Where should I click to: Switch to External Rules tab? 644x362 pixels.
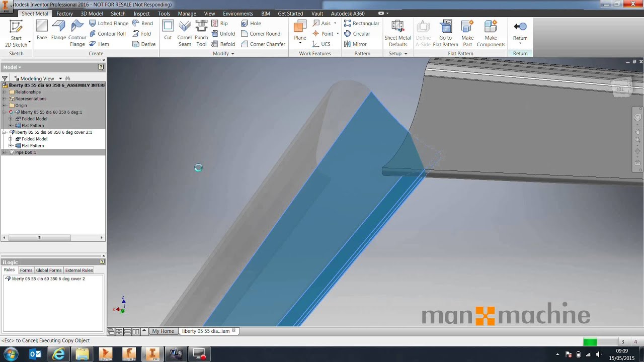(x=79, y=270)
